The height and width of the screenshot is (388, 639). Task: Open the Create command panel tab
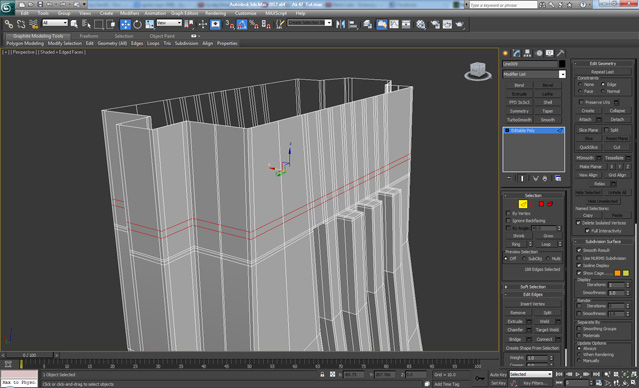coord(506,53)
